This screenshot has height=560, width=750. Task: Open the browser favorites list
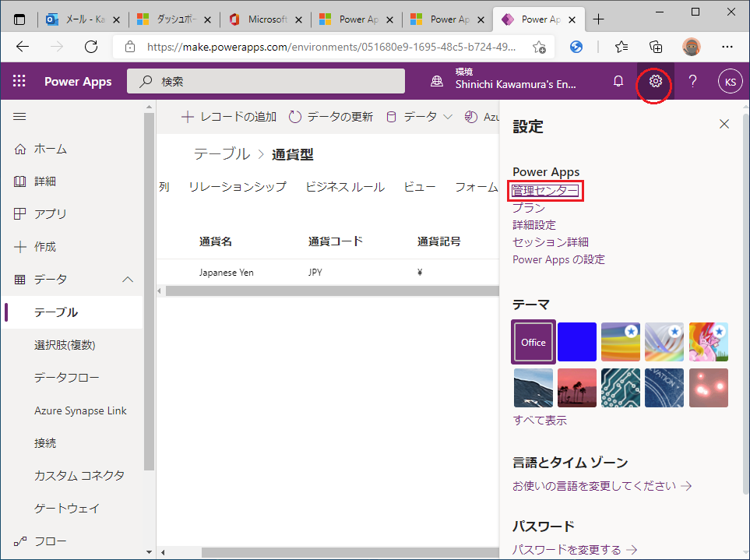tap(621, 47)
